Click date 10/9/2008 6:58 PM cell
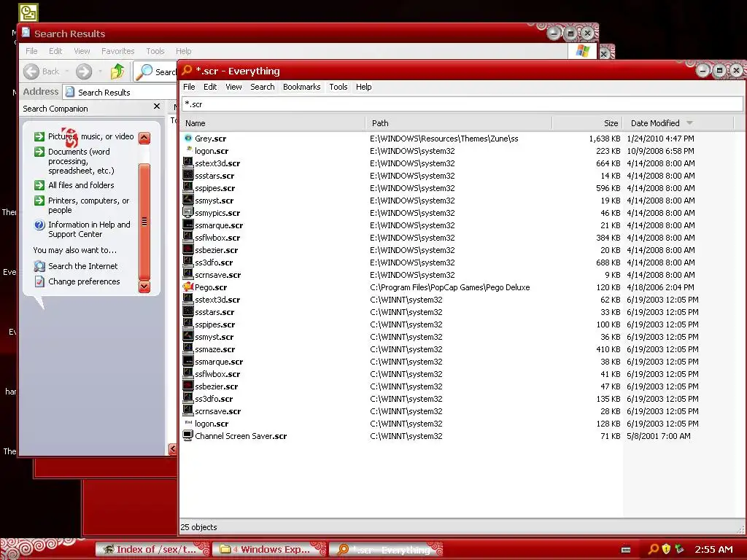 tap(660, 151)
